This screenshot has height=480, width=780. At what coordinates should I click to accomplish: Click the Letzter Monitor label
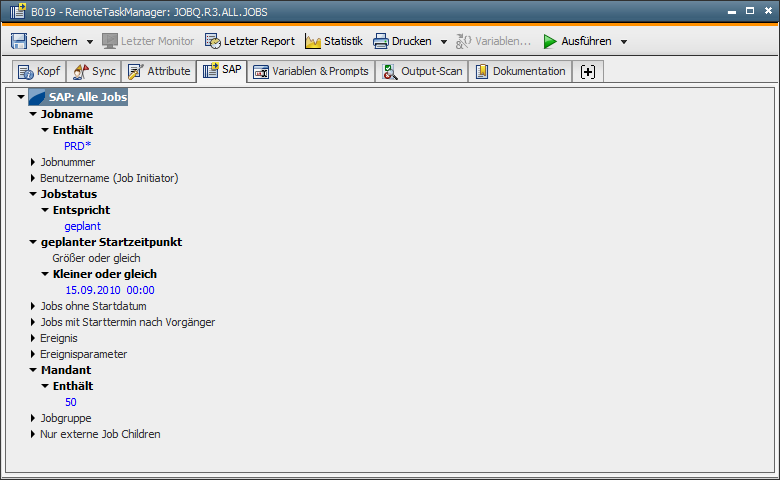coord(157,41)
